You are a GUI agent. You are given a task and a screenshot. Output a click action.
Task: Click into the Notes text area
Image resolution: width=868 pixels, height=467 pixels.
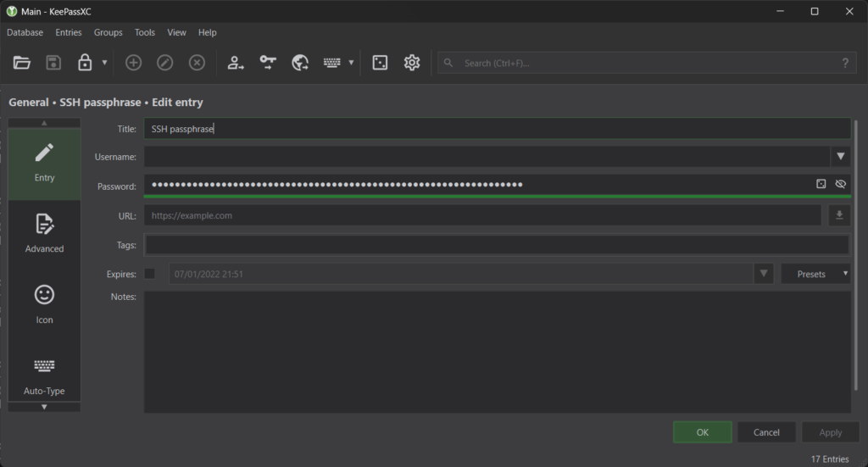pyautogui.click(x=497, y=352)
